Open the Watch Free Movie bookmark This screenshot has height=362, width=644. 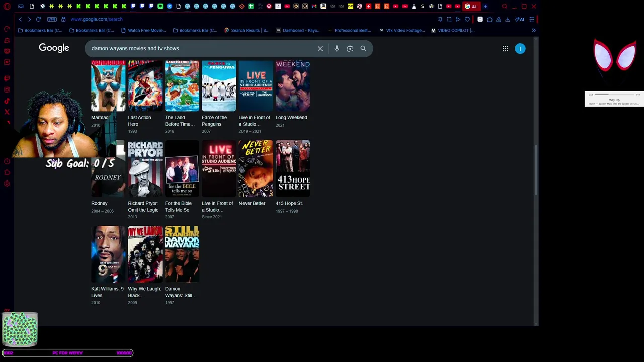(143, 30)
